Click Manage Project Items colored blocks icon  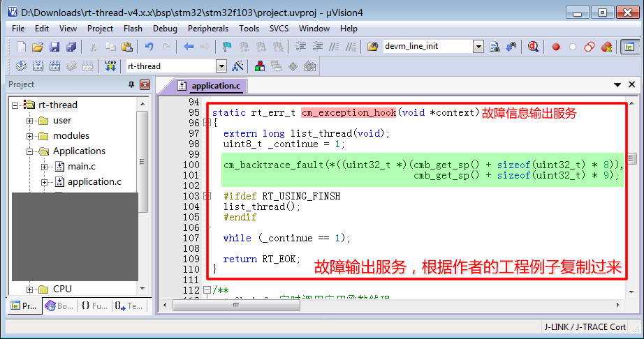(260, 66)
